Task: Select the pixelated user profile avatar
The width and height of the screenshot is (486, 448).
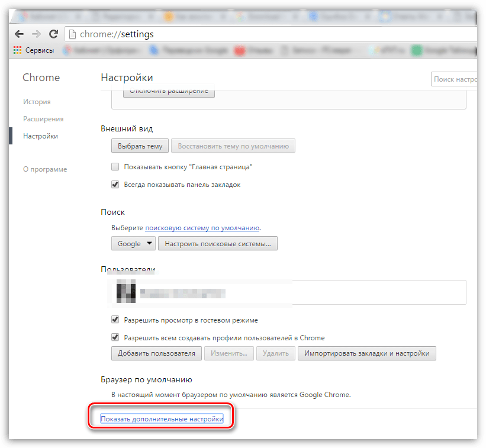Action: (126, 291)
